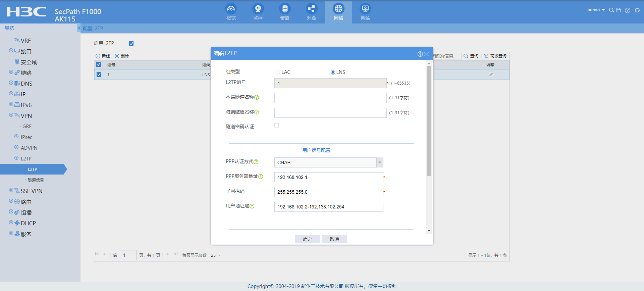This screenshot has width=644, height=291.
Task: Expand the SSL VPN tree node
Action: click(x=11, y=190)
